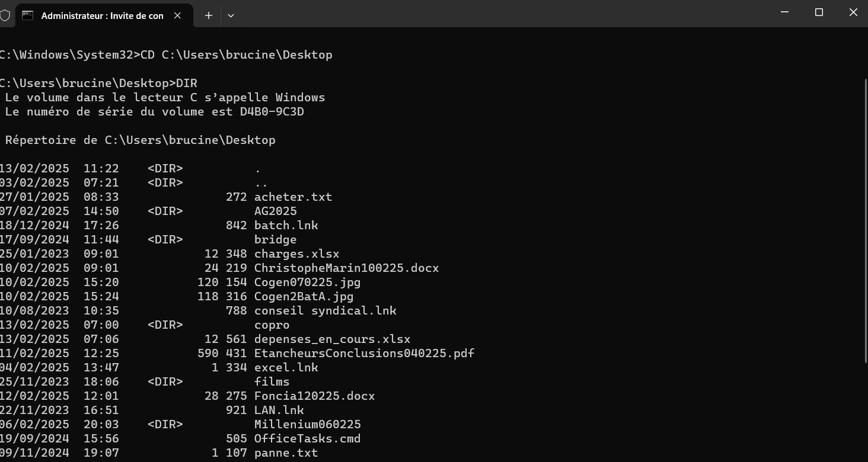Click the administrator shield icon
Viewport: 868px width, 462px height.
click(4, 15)
